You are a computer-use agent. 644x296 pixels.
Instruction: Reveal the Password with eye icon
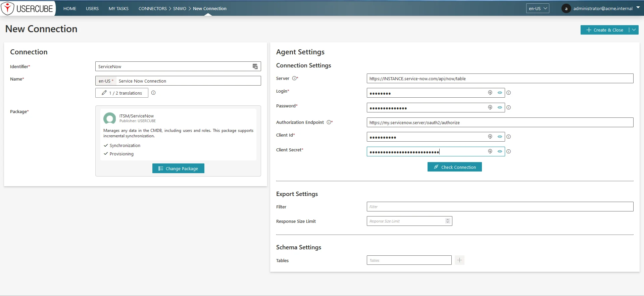(500, 107)
